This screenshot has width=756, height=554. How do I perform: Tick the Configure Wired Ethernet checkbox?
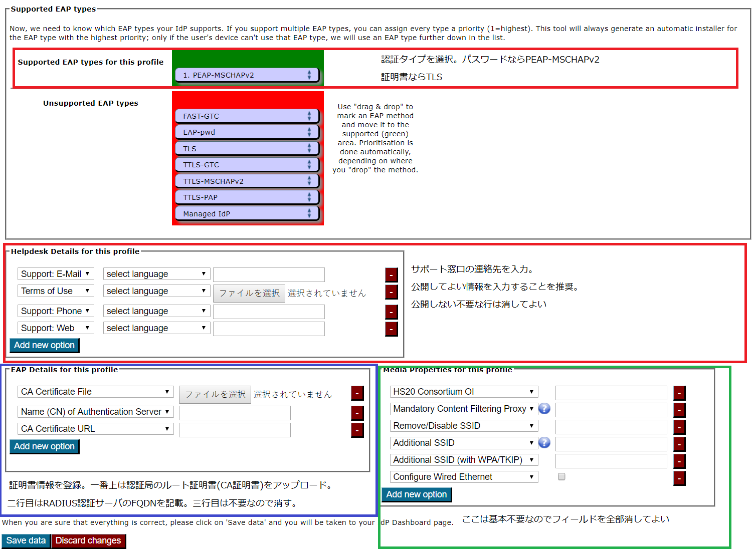(x=561, y=476)
